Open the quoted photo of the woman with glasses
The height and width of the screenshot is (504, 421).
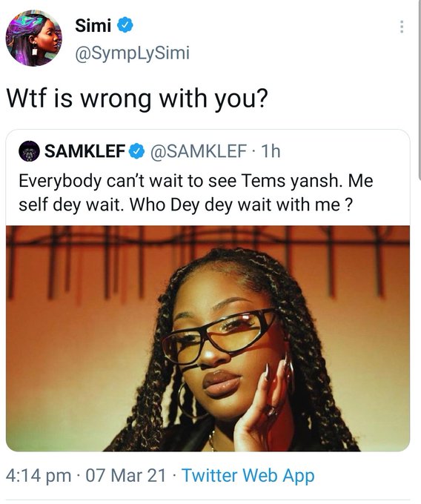pyautogui.click(x=208, y=338)
